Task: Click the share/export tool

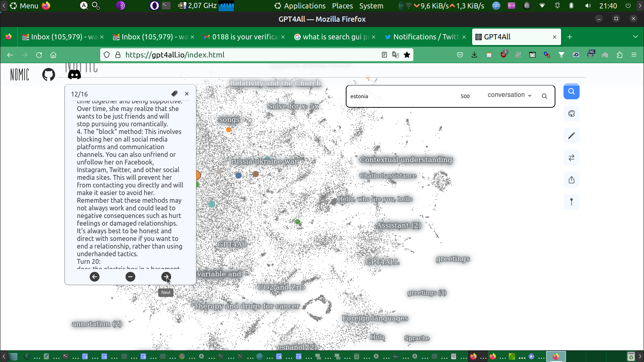Action: point(572,180)
